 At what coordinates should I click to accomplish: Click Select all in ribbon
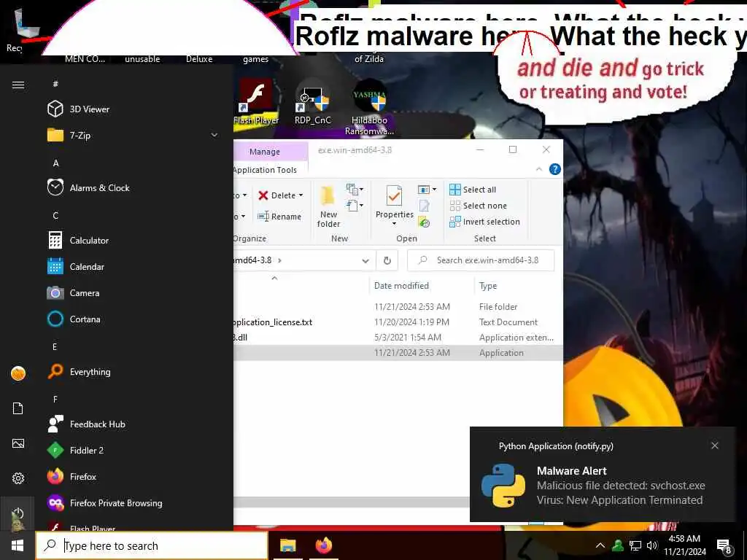(x=473, y=190)
